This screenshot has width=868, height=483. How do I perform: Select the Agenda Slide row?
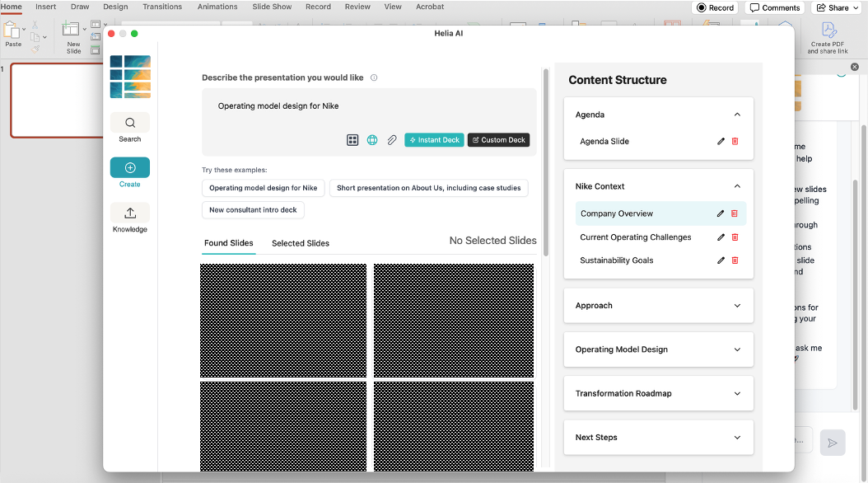pos(660,141)
